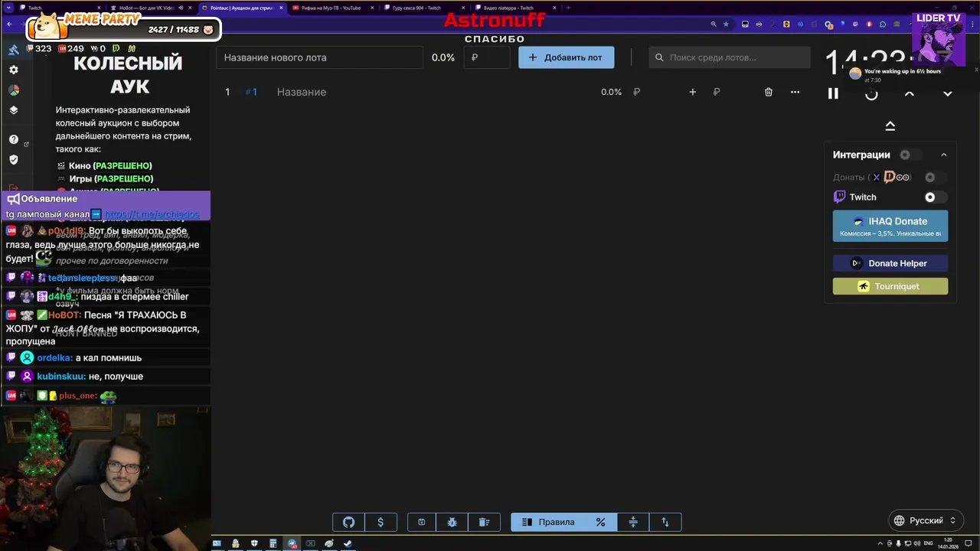Open the auction gavel icon in sidebar
The image size is (980, 551).
[x=13, y=50]
